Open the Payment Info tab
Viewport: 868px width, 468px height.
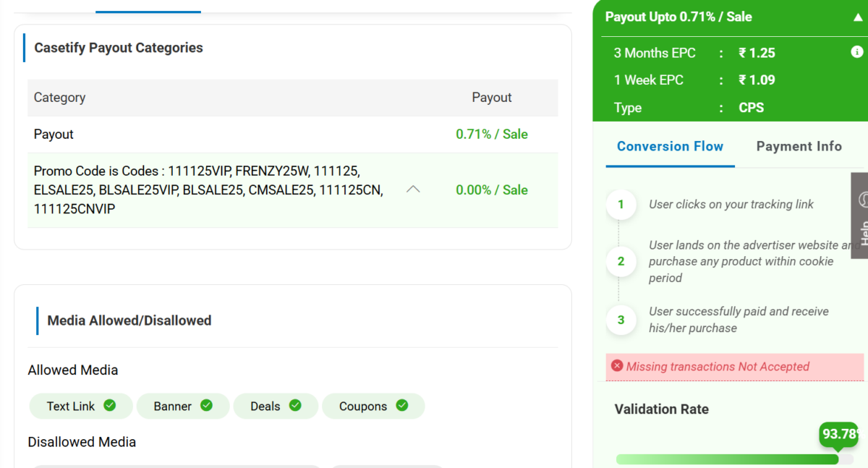tap(799, 146)
